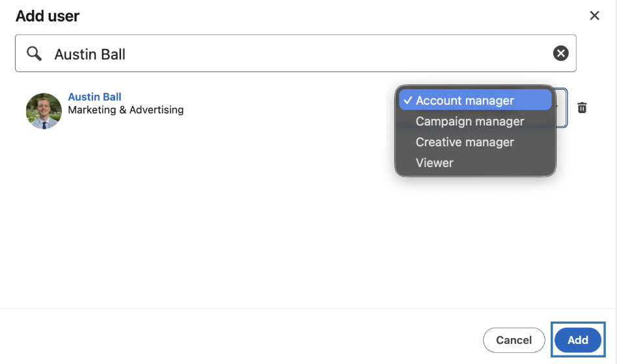Click the empty dialog area below Austin Ball

[x=197, y=220]
